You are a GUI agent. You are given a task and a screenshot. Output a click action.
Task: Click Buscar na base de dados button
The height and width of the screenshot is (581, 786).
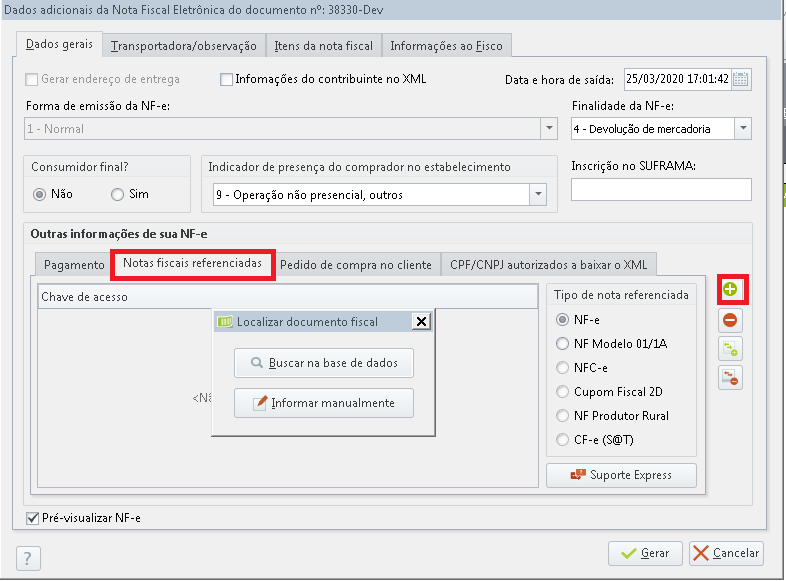(x=324, y=363)
